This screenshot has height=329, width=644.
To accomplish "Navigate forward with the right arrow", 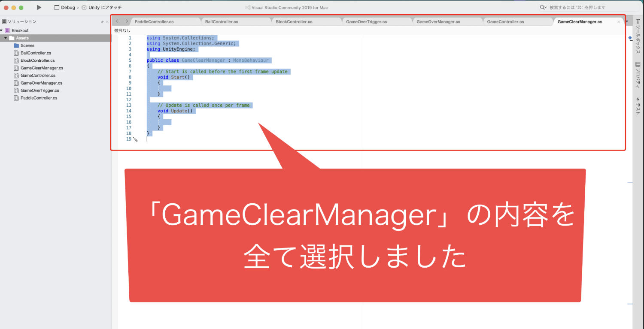I will click(127, 21).
